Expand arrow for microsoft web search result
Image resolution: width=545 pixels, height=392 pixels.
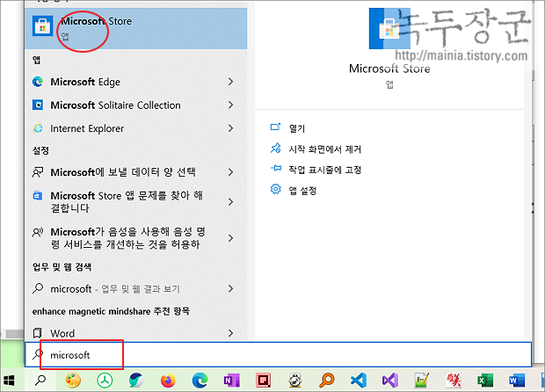[x=230, y=288]
